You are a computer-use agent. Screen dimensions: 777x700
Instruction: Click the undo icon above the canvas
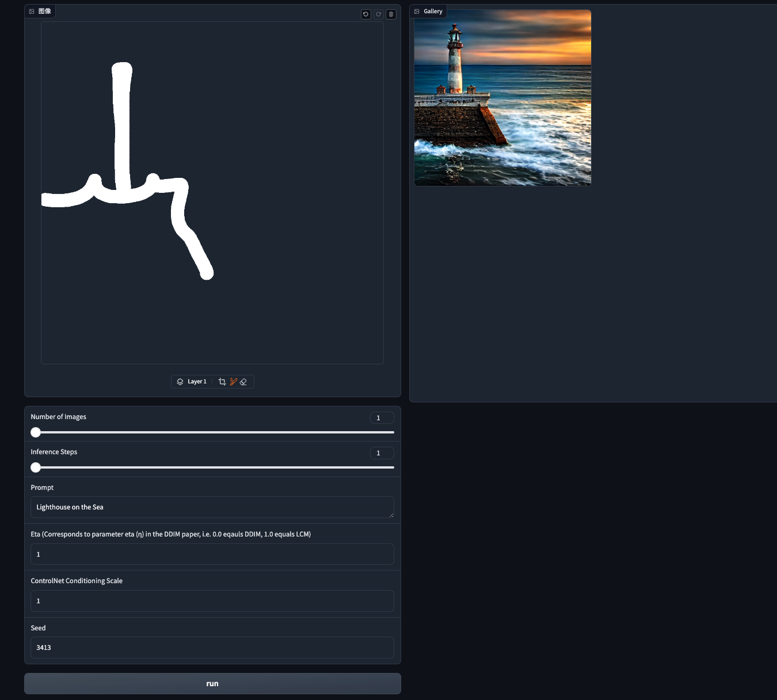(365, 14)
